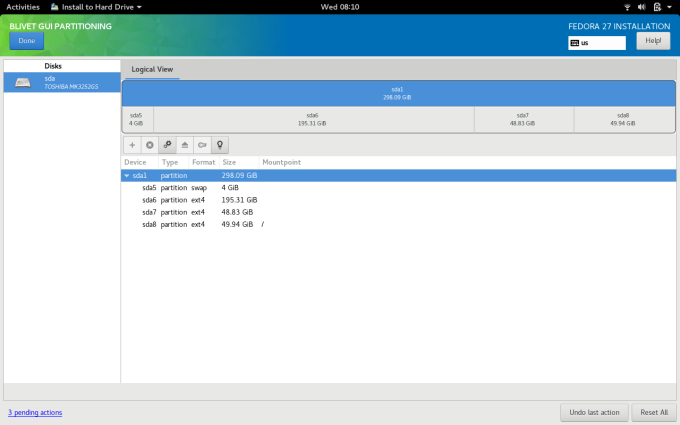The width and height of the screenshot is (680, 425).
Task: Collapse the sda1 tree row
Action: point(127,176)
